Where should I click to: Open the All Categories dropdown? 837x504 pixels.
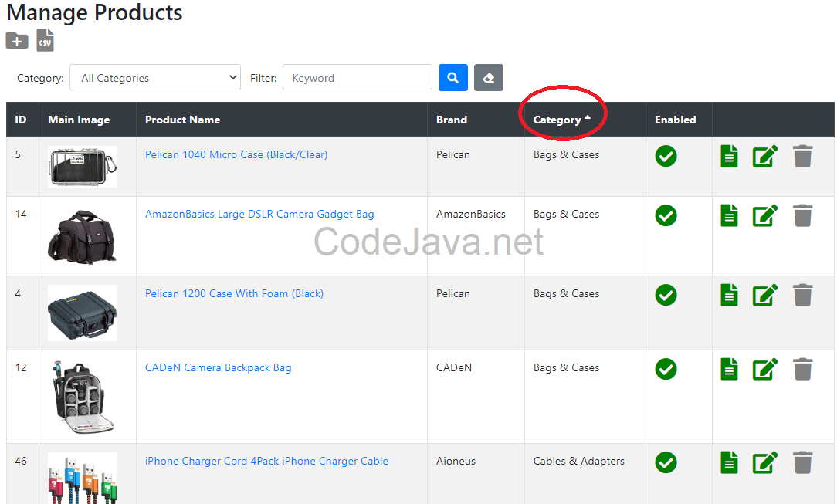155,78
